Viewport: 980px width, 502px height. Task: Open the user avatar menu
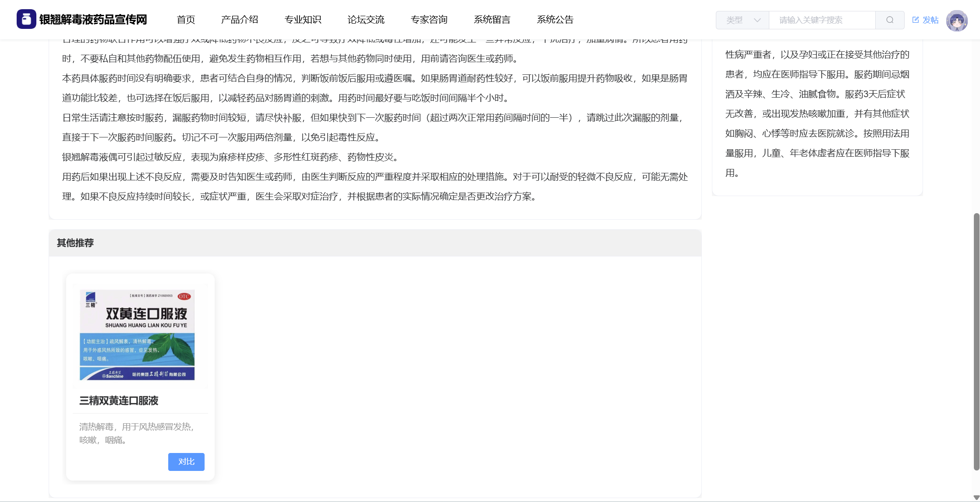click(x=956, y=20)
